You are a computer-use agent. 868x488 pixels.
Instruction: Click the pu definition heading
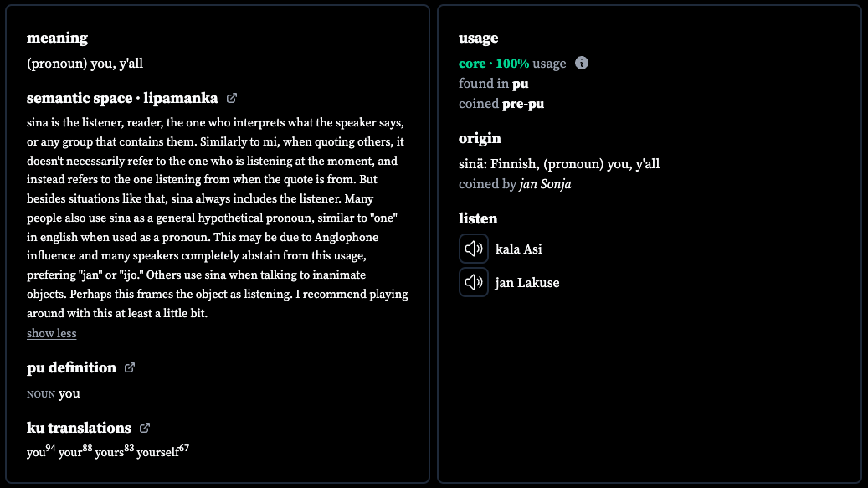pyautogui.click(x=71, y=367)
